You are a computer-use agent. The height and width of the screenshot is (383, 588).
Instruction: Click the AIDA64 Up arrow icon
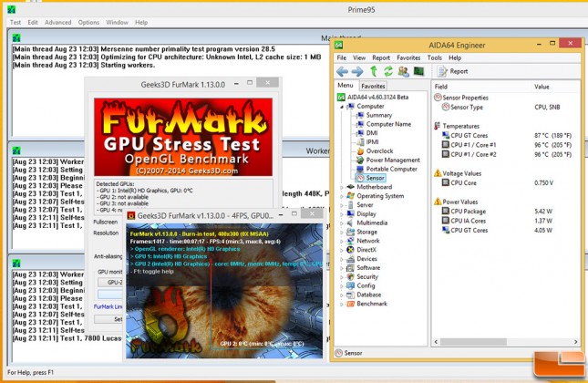(x=374, y=71)
